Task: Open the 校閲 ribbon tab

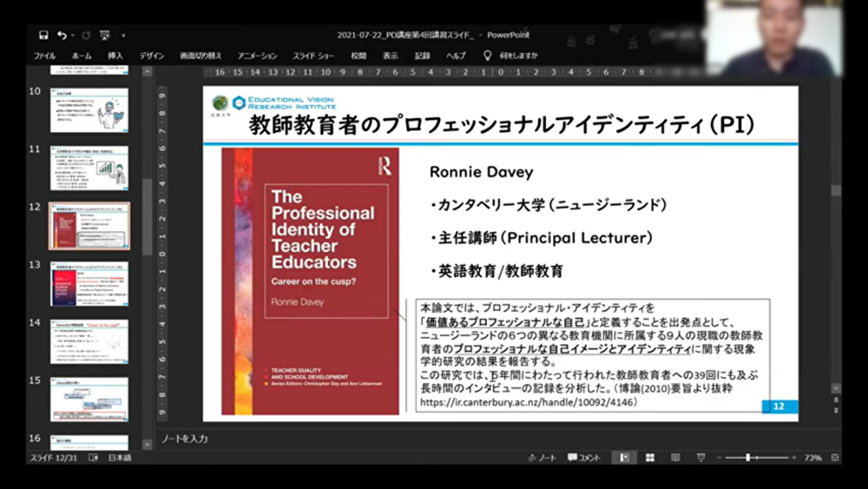Action: pyautogui.click(x=358, y=56)
